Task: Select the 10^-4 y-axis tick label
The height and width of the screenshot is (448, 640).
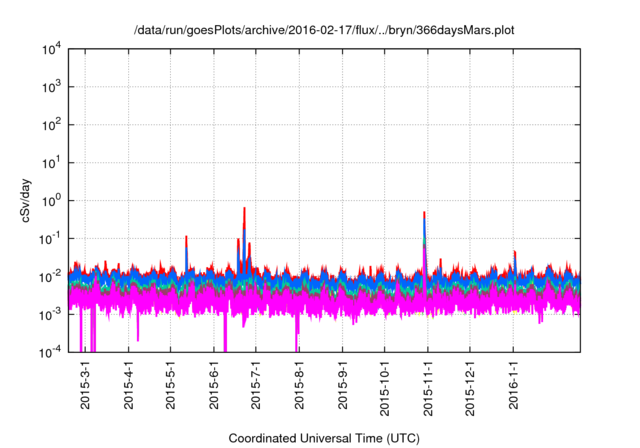Action: (52, 351)
